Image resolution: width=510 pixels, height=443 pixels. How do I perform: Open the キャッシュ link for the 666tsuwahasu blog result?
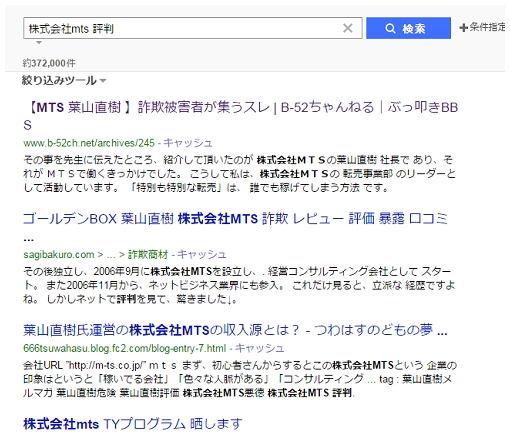(259, 348)
